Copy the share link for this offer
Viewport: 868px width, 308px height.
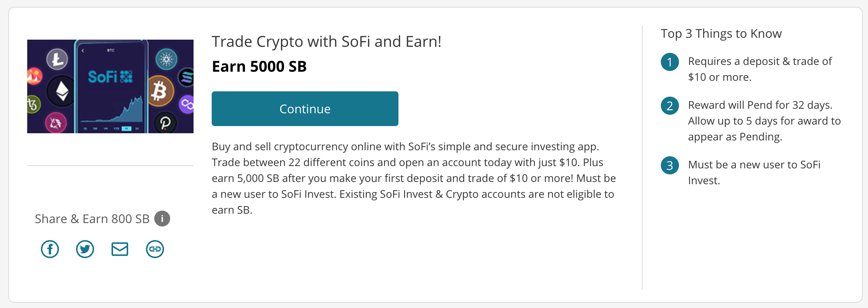tap(155, 249)
